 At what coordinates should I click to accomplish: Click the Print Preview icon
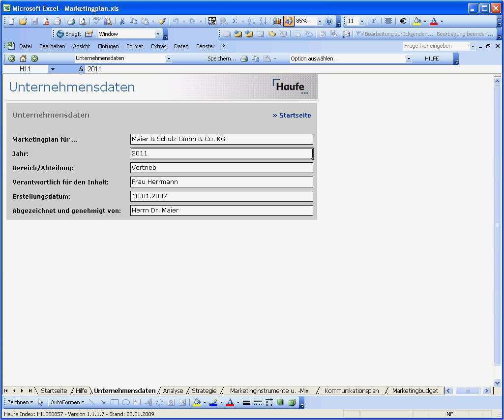click(x=83, y=21)
